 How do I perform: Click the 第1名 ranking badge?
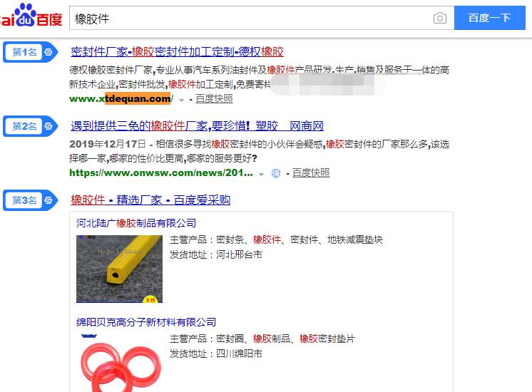coord(31,52)
